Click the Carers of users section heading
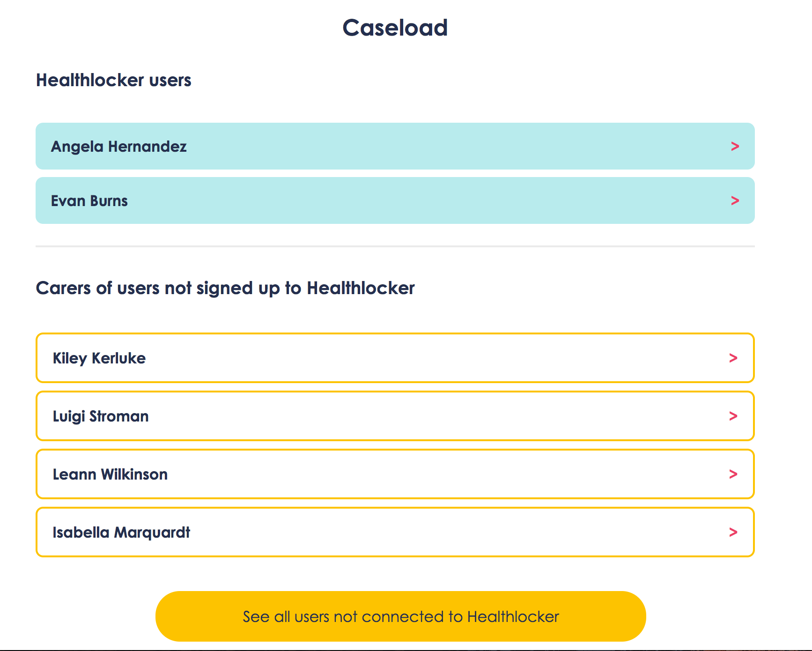This screenshot has height=651, width=812. (226, 288)
